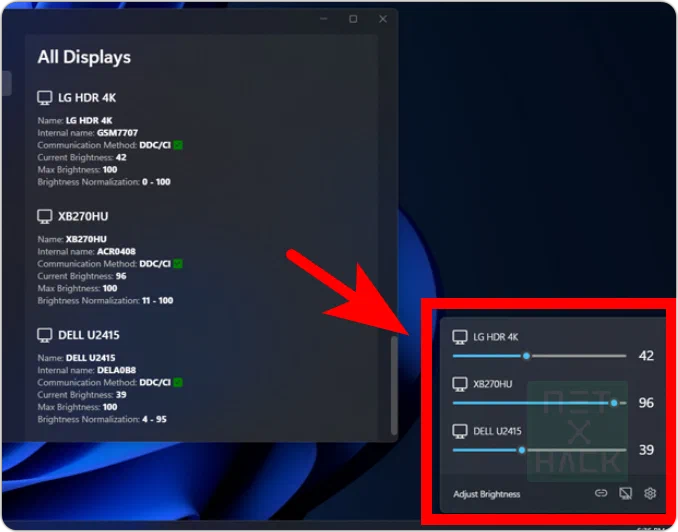Viewport: 678px width, 532px height.
Task: Click the Adjust Brightness label
Action: [486, 494]
